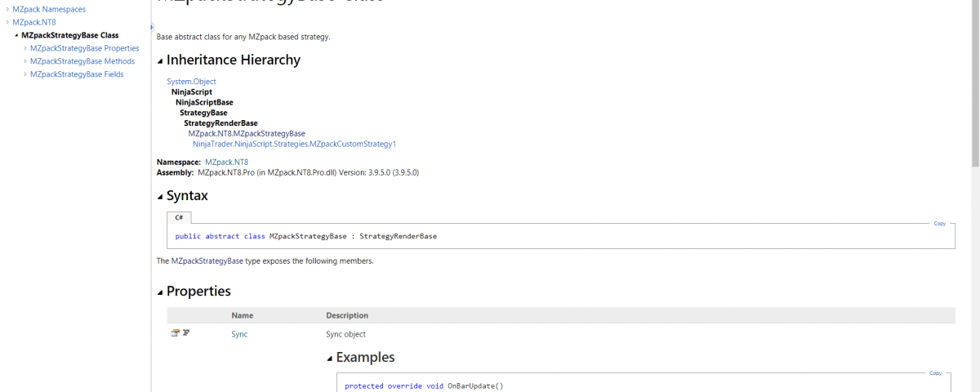Collapse the Examples section

pyautogui.click(x=330, y=358)
